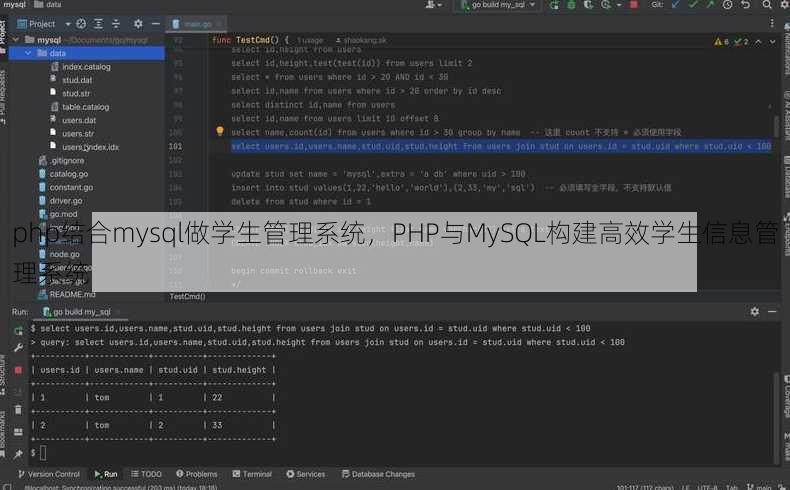The image size is (790, 490).
Task: Open Terminal tool tab
Action: [252, 474]
